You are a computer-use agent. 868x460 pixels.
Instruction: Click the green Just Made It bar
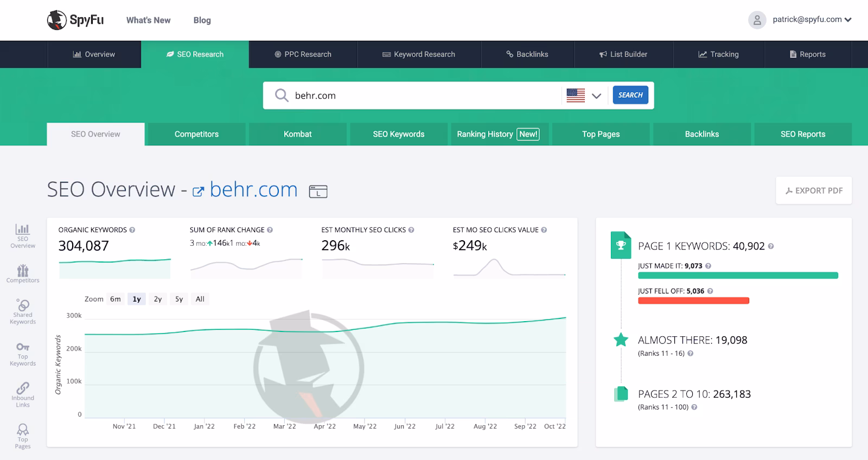[x=738, y=276]
